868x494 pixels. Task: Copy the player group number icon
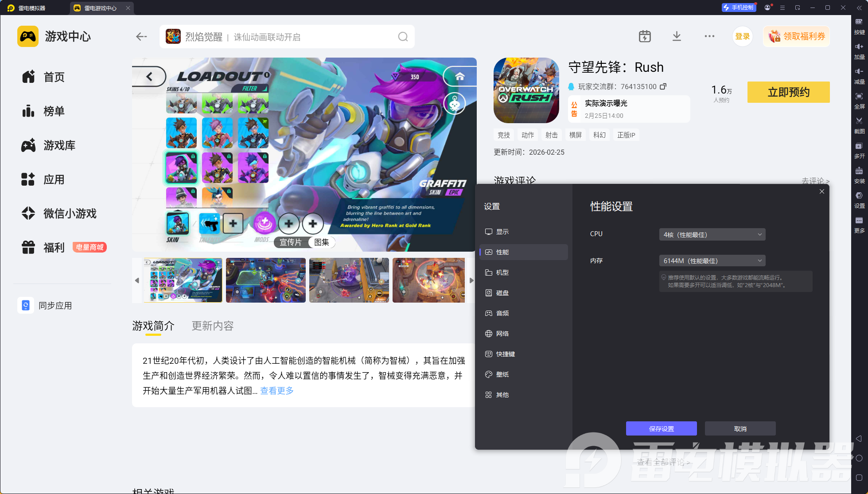coord(663,86)
